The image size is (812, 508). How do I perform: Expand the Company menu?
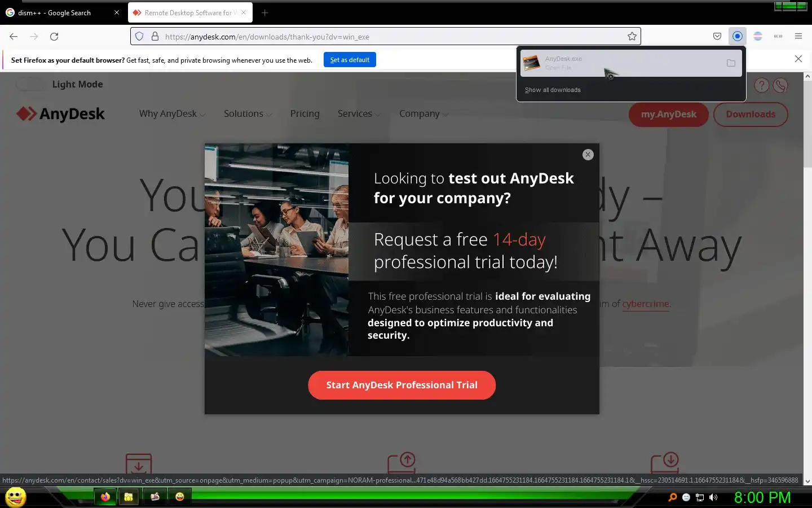[423, 113]
